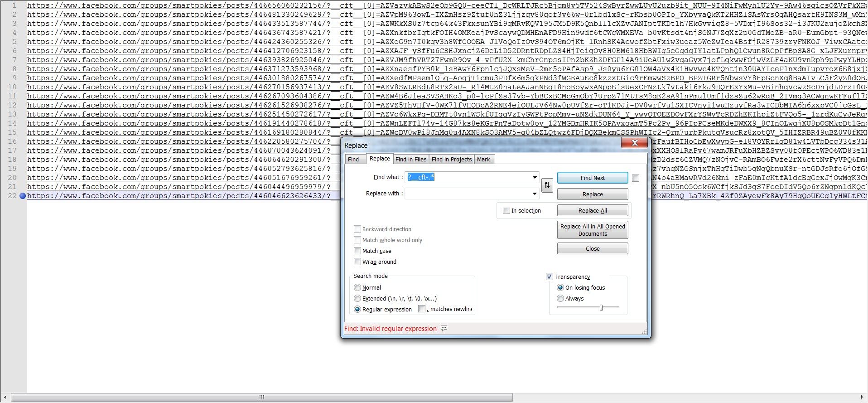The height and width of the screenshot is (403, 868).
Task: Expand the Find what history dropdown
Action: (535, 177)
